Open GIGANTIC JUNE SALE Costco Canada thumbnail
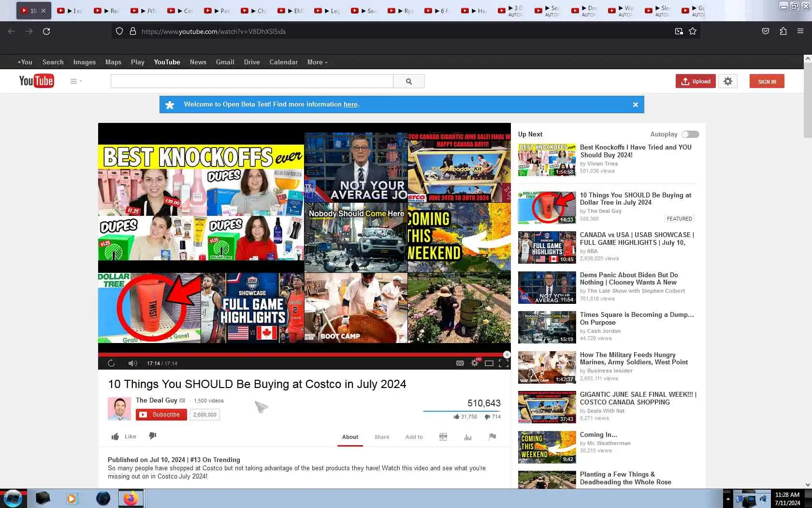 547,407
